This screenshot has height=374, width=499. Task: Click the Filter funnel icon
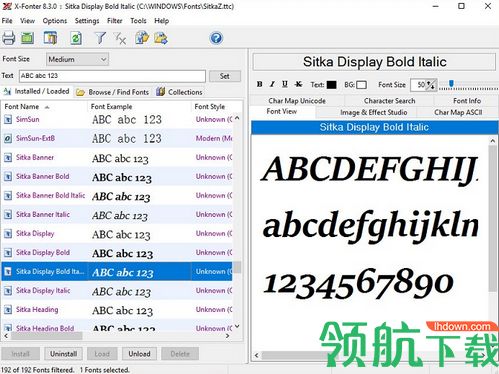click(x=100, y=38)
